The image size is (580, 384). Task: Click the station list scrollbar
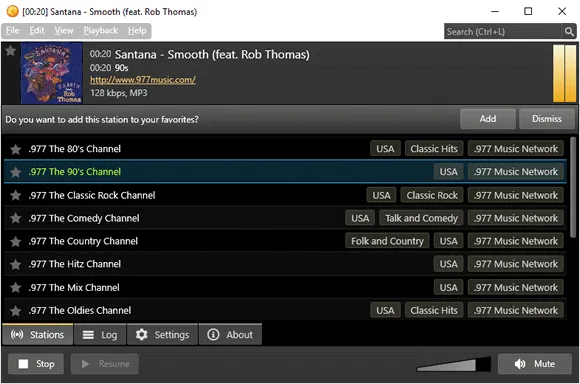pos(573,188)
